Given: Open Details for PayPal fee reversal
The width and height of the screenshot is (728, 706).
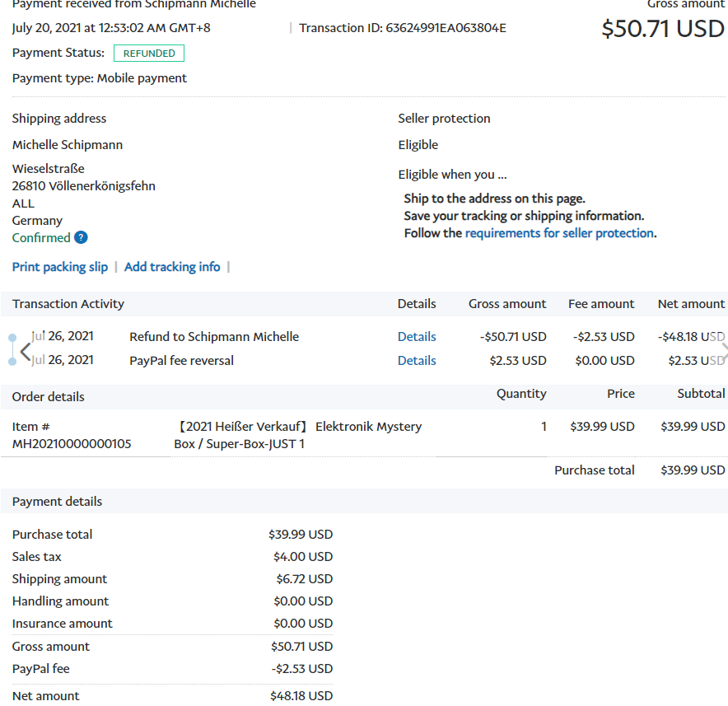Looking at the screenshot, I should tap(417, 361).
